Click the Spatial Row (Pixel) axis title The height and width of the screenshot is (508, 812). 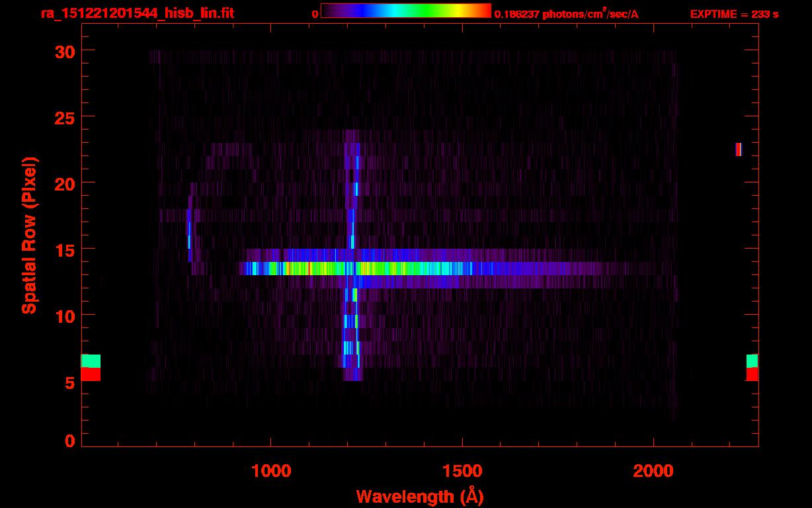tap(29, 235)
